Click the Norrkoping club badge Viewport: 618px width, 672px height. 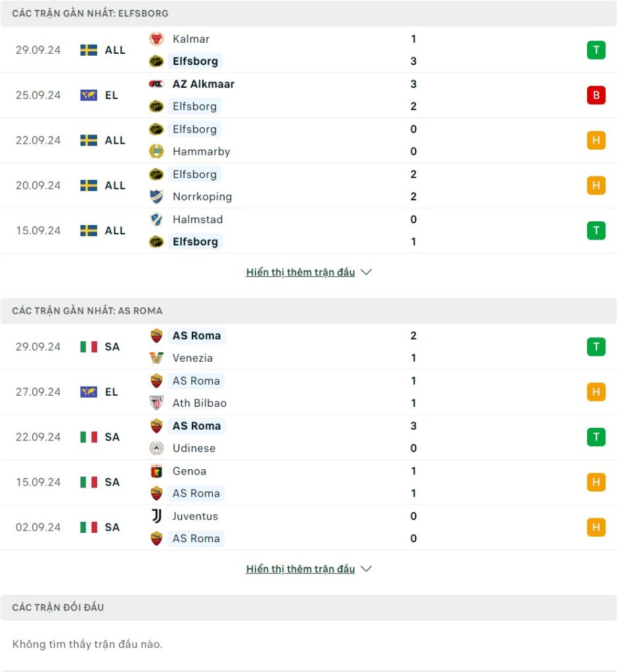point(156,196)
